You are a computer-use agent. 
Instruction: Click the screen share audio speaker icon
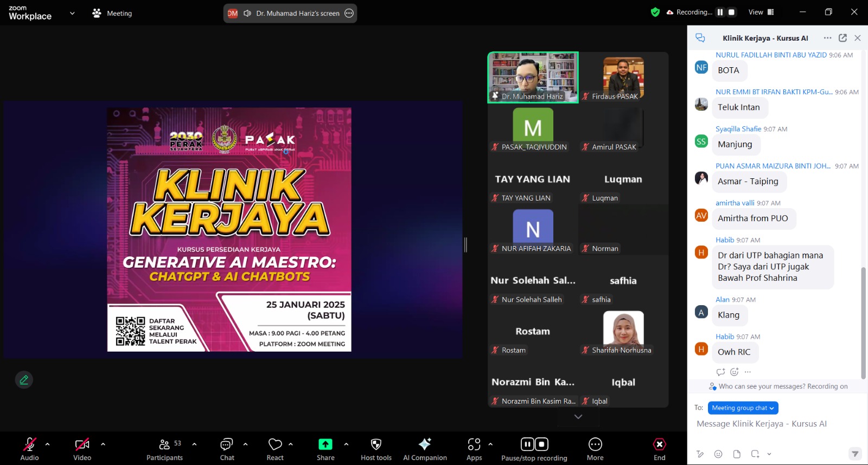coord(247,13)
